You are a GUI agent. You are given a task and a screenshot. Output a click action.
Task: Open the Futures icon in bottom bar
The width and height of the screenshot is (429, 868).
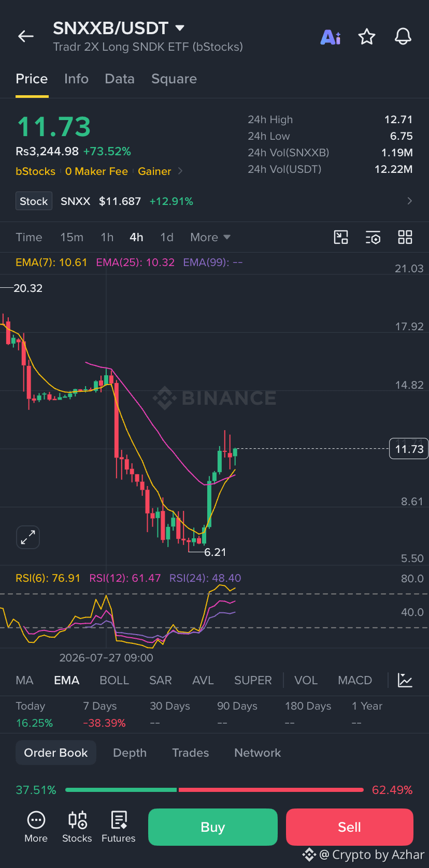coord(119,827)
